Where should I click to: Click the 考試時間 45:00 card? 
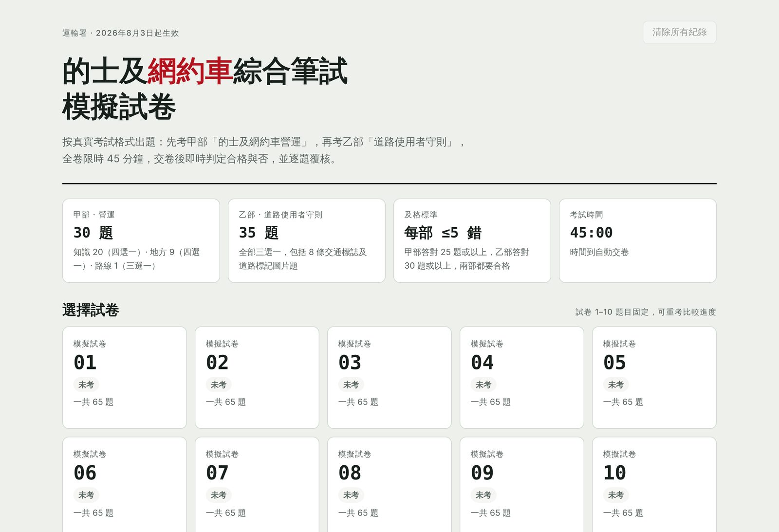coord(638,240)
